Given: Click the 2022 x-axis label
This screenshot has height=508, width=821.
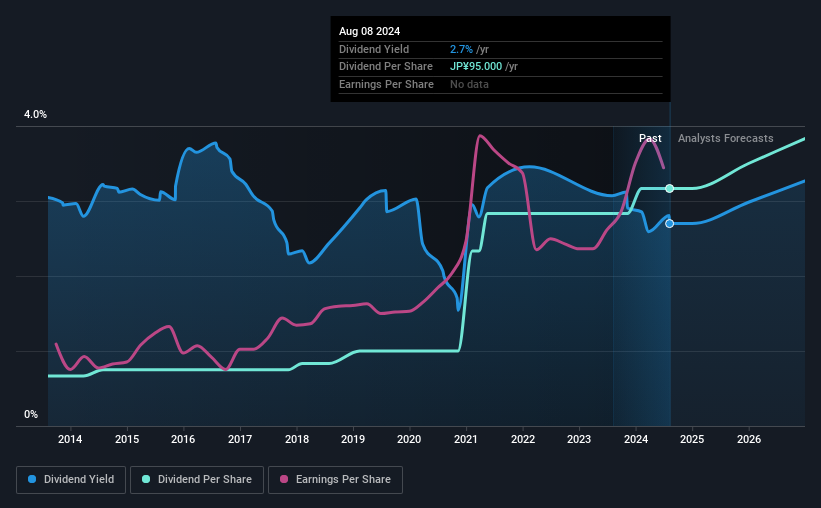Looking at the screenshot, I should pyautogui.click(x=523, y=439).
